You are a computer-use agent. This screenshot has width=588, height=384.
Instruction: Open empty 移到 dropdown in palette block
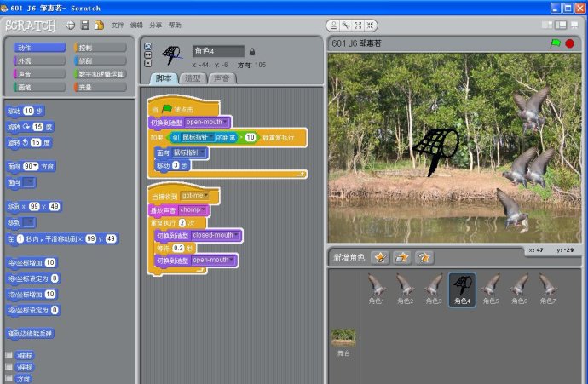[x=29, y=222]
